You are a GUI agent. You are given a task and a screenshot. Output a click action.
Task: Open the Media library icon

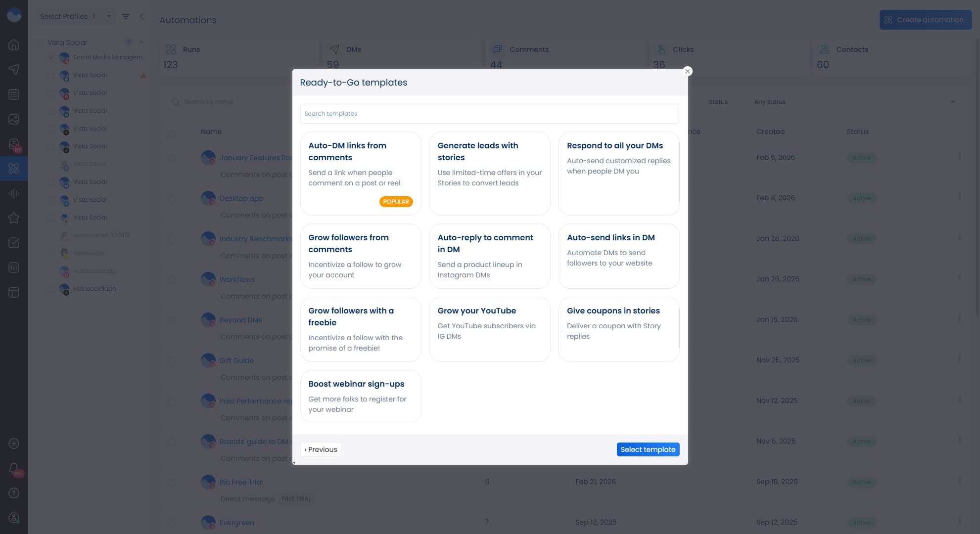tap(13, 119)
